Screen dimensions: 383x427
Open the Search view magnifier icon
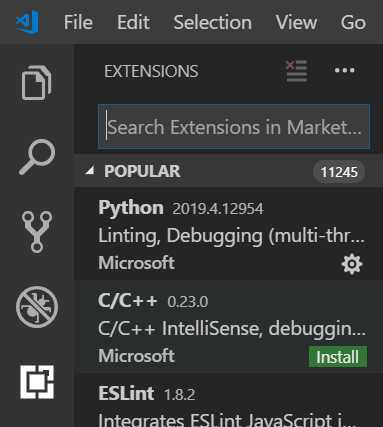(37, 157)
